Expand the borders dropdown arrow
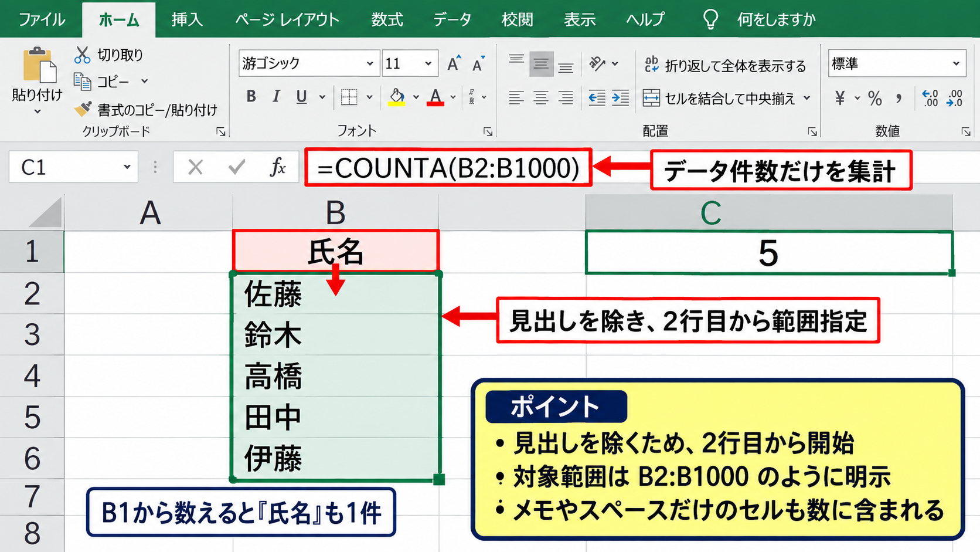 [369, 97]
